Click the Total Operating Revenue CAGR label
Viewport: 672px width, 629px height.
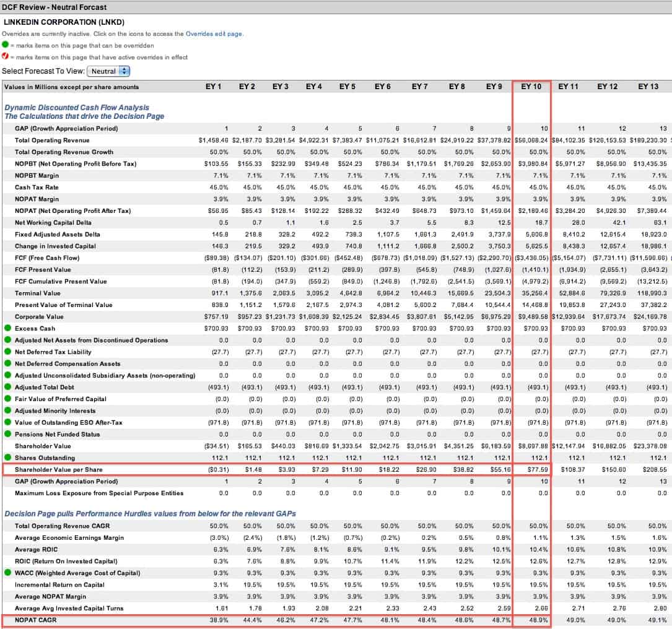click(62, 526)
